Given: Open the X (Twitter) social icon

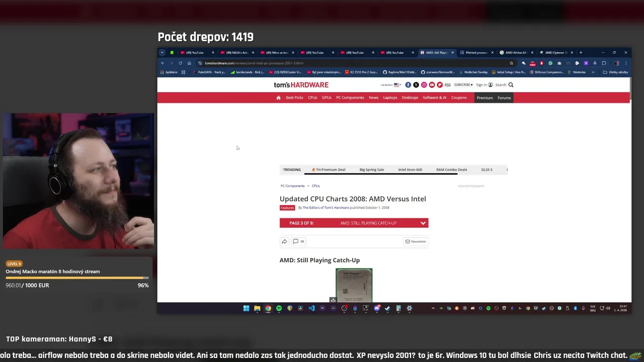Looking at the screenshot, I should tap(416, 85).
